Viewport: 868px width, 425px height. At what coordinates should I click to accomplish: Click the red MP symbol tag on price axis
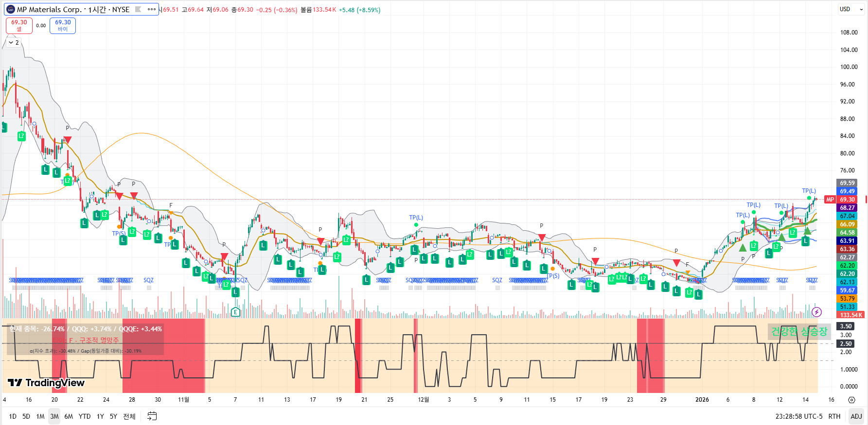pyautogui.click(x=830, y=200)
